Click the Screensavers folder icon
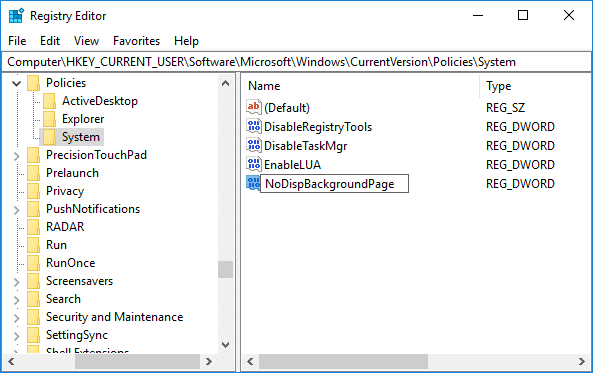 33,281
